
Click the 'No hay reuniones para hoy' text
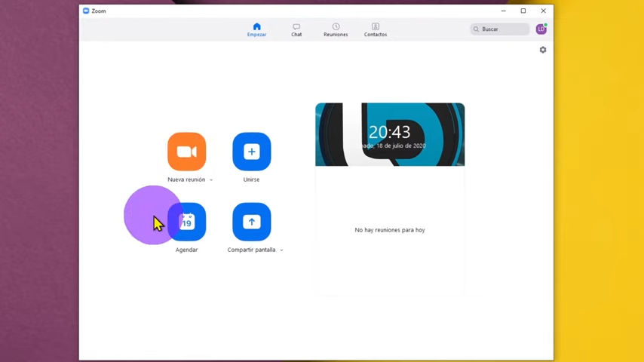tap(390, 230)
